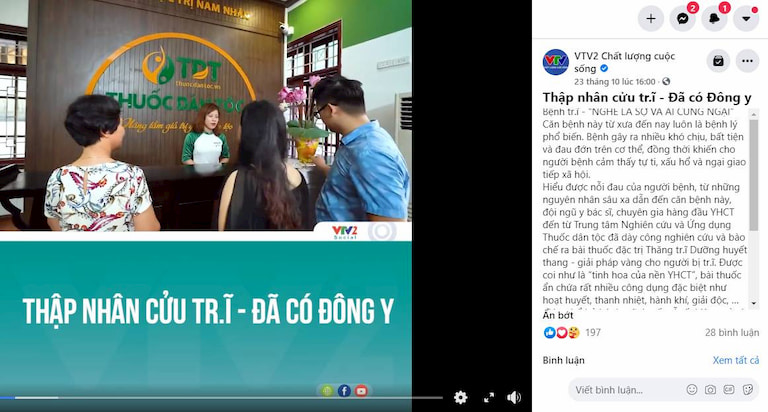The image size is (768, 412).
Task: Open the Create plus menu
Action: 650,19
